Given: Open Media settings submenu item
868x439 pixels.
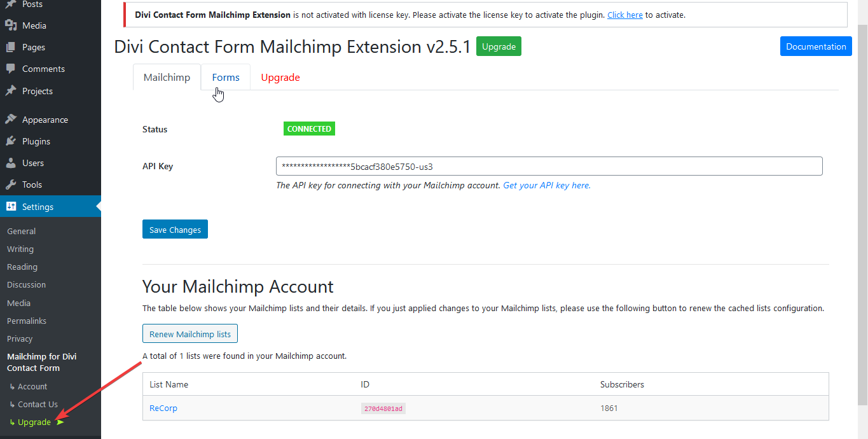Looking at the screenshot, I should [18, 303].
